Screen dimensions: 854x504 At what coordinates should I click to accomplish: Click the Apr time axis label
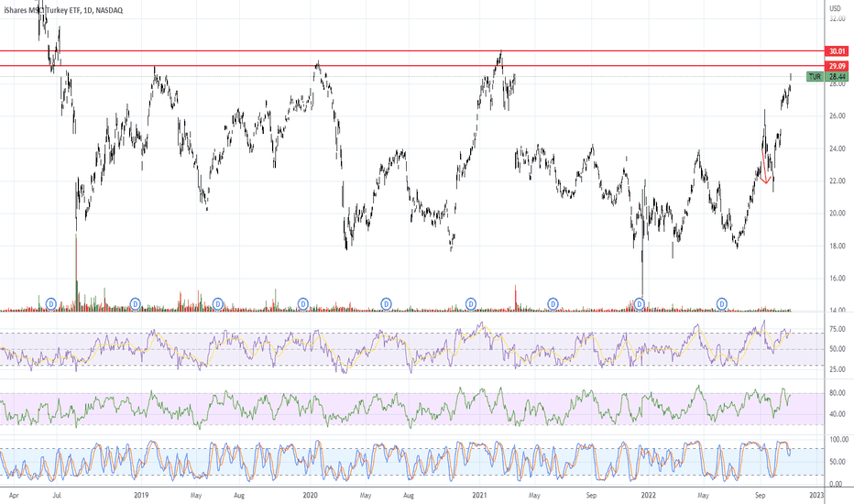(x=15, y=496)
